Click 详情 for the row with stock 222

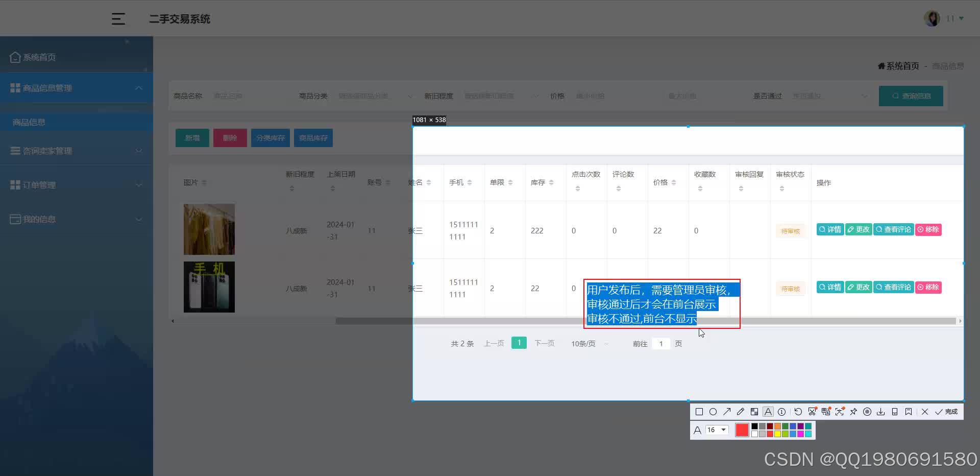pos(830,229)
